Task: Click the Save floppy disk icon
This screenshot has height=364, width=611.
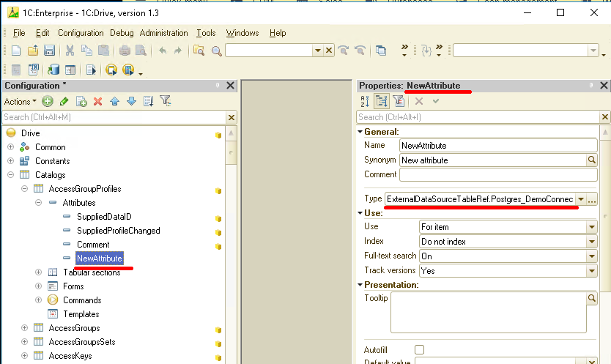Action: [50, 51]
